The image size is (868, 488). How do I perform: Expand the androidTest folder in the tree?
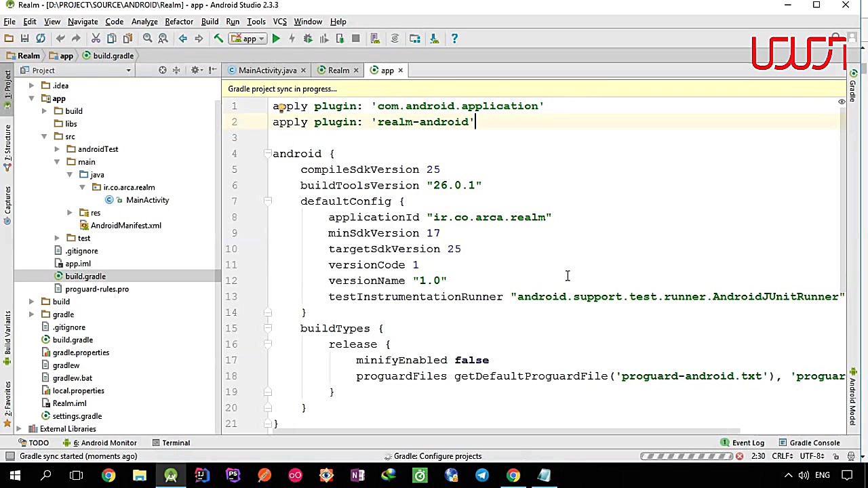[57, 149]
